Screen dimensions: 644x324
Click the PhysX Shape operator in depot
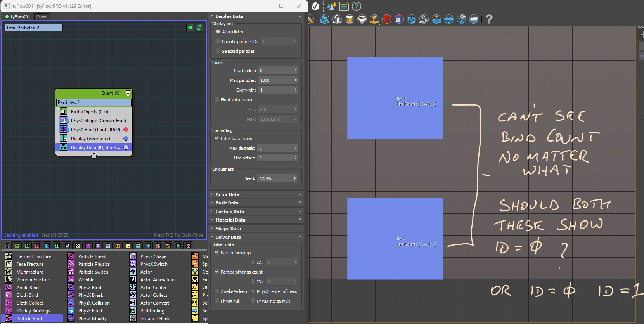click(x=153, y=256)
